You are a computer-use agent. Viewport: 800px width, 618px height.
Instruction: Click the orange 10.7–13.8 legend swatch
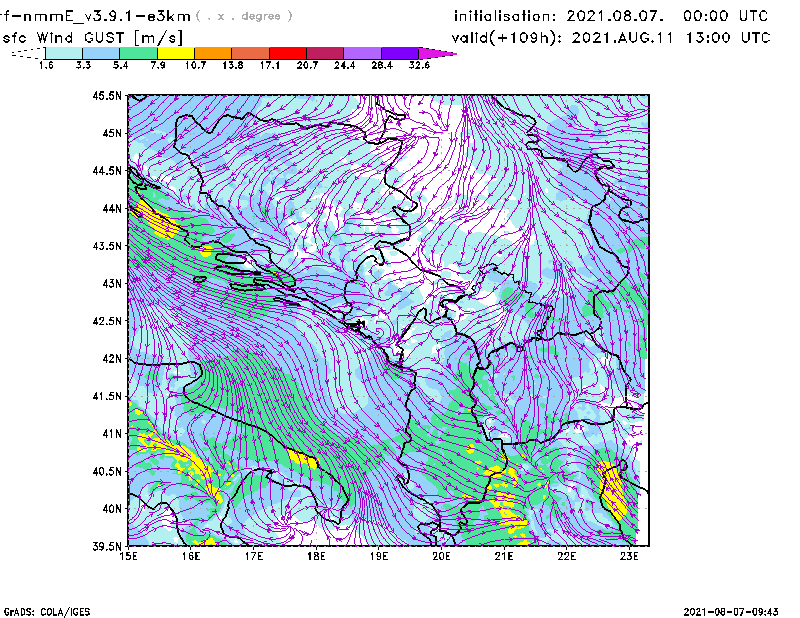[x=213, y=53]
